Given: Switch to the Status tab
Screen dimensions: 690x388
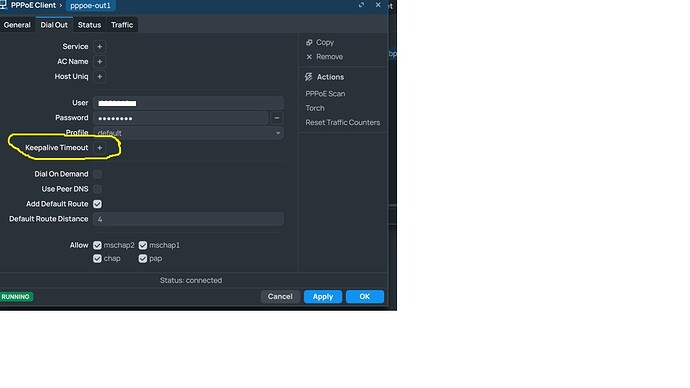Looking at the screenshot, I should [x=89, y=25].
